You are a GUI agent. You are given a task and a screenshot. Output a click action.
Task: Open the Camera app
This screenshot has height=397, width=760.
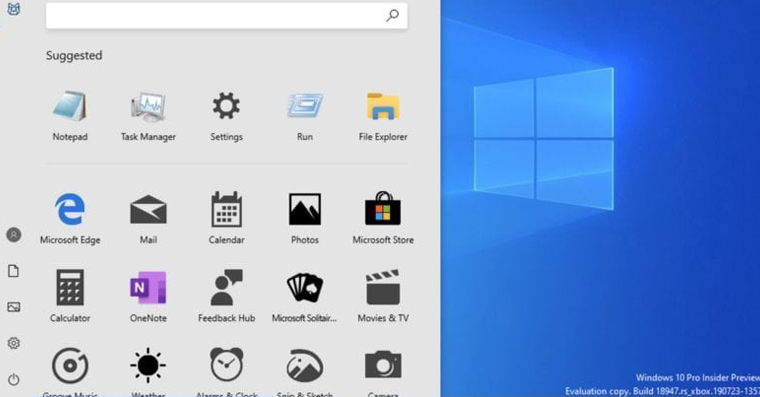(383, 372)
